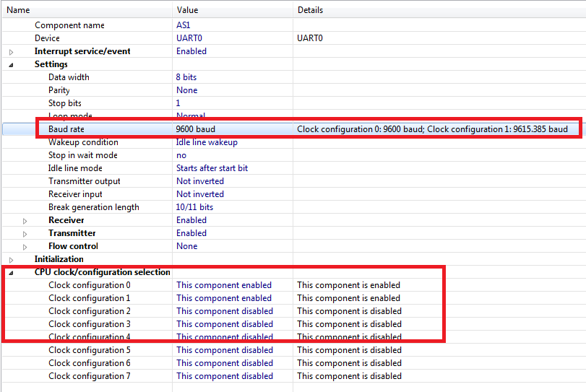This screenshot has width=586, height=392.
Task: Select the Stop in wait mode row label
Action: point(83,155)
